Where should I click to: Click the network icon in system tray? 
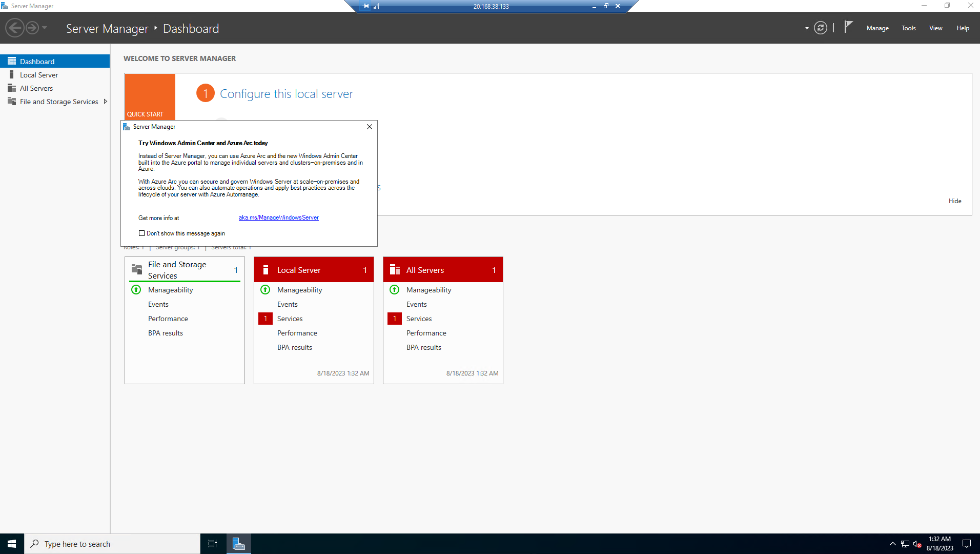904,543
